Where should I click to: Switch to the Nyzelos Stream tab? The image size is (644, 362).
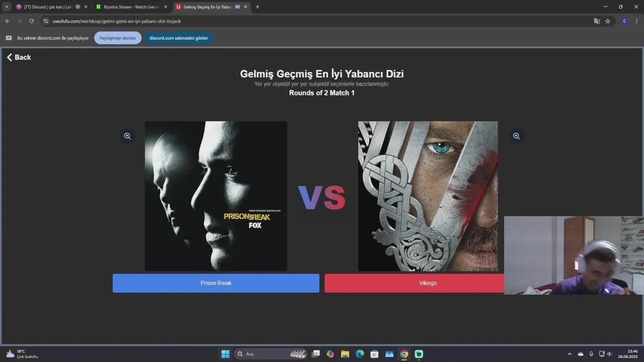[131, 7]
